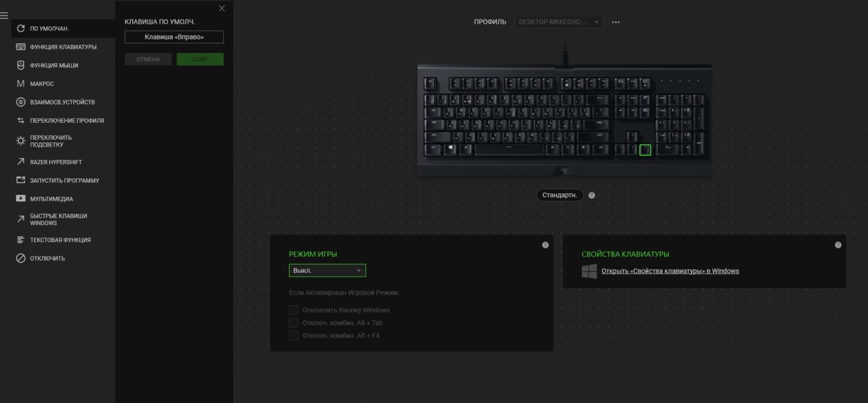This screenshot has width=868, height=403.
Task: Open the three-dots profile options menu
Action: [x=616, y=22]
